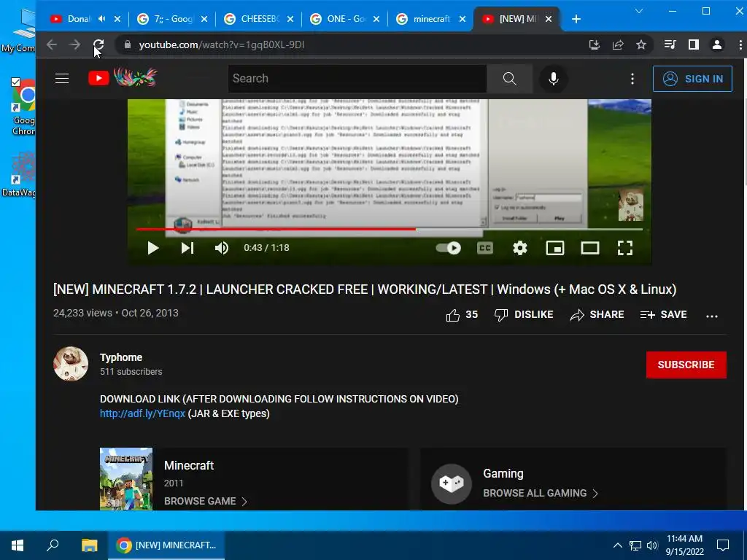Go forward in browser history
The image size is (747, 560).
click(x=75, y=44)
